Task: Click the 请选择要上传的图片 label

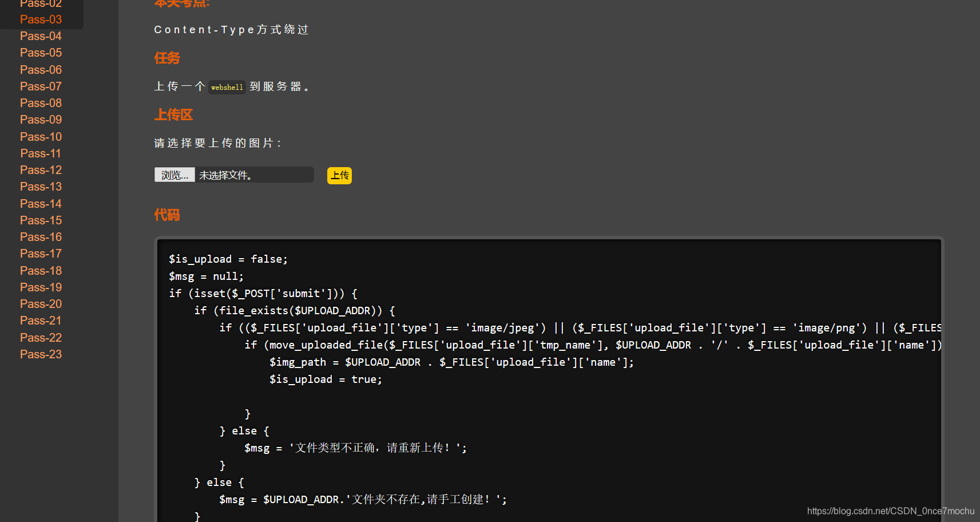Action: coord(217,143)
